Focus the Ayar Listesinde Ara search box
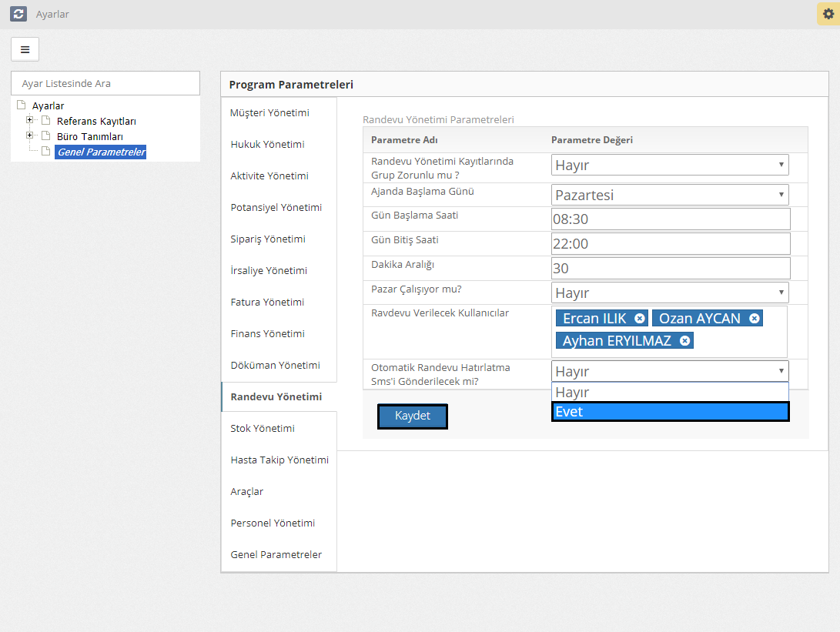 [x=105, y=83]
